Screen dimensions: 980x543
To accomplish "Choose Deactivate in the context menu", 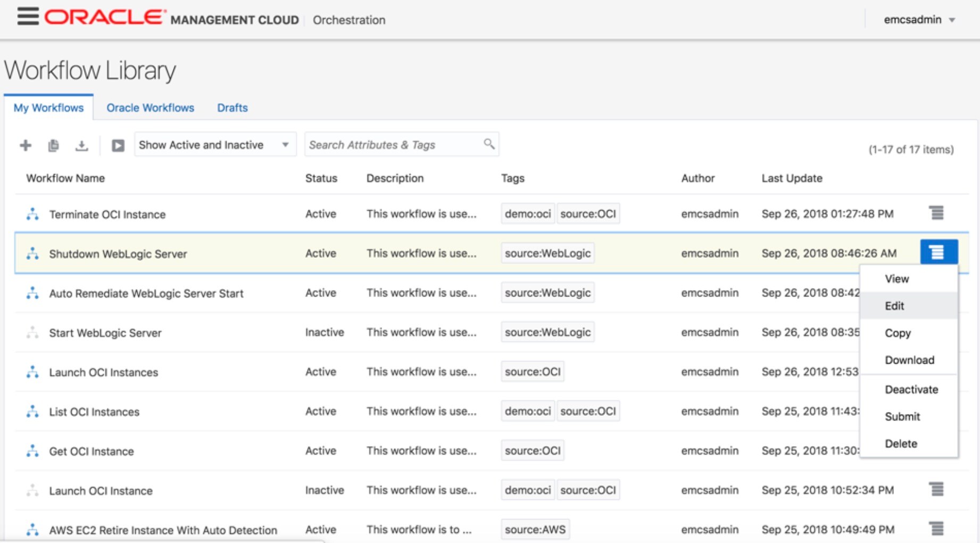I will click(911, 390).
